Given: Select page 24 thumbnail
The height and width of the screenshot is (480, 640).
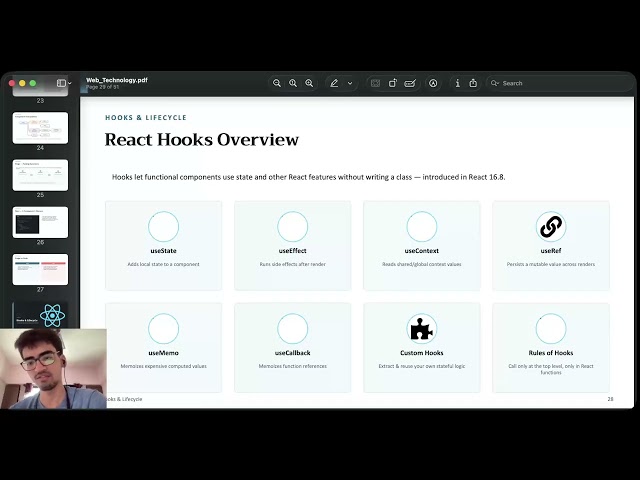Looking at the screenshot, I should pos(40,128).
